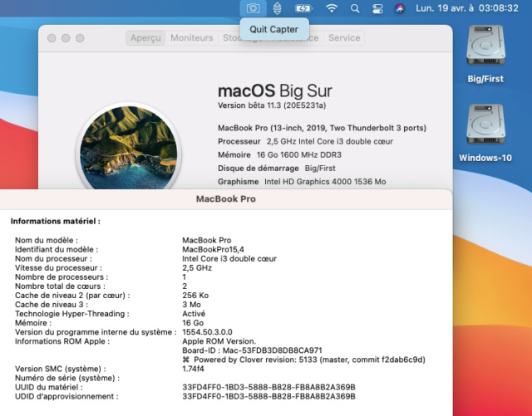532x416 pixels.
Task: Select the Windows-10 drive icon on desktop
Action: (485, 125)
